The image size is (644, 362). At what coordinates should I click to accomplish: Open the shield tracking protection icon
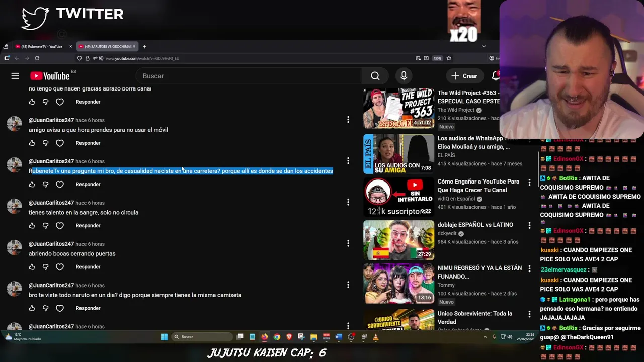coord(79,58)
